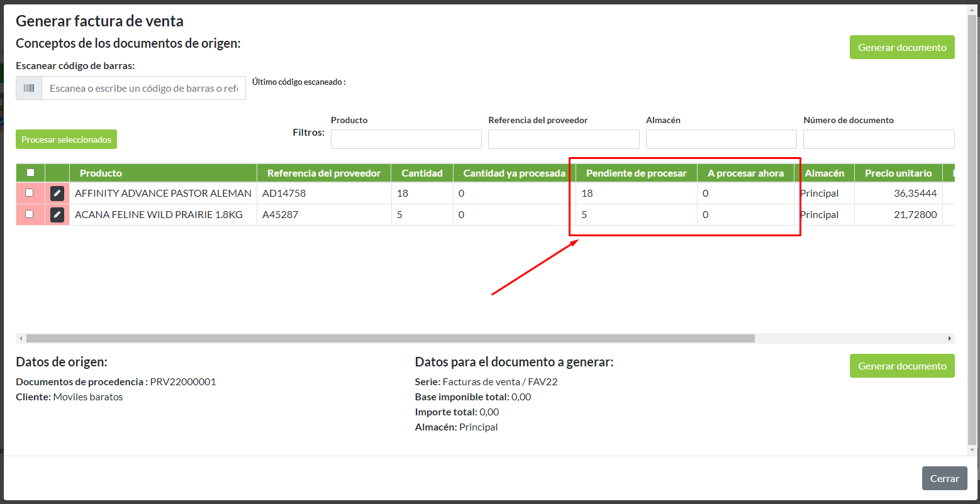Click the Almacén filter input
This screenshot has width=980, height=504.
[721, 140]
